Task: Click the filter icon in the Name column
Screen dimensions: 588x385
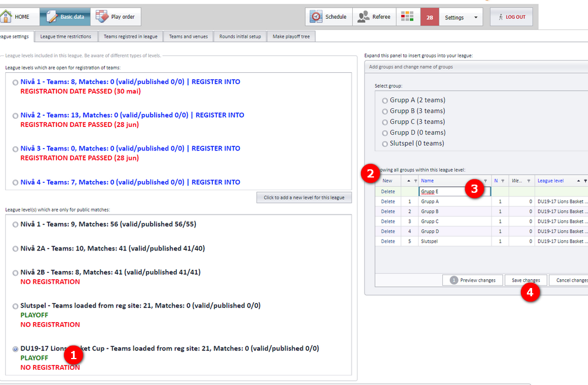Action: 485,180
